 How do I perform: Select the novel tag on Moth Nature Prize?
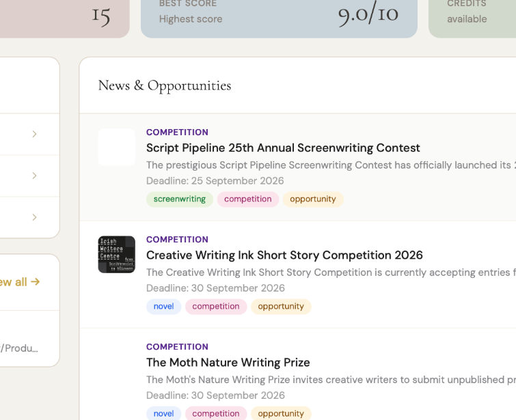pos(163,413)
